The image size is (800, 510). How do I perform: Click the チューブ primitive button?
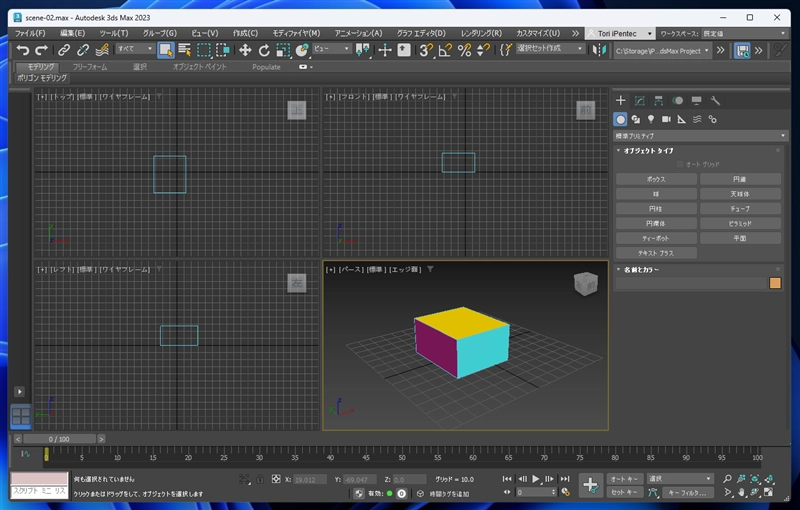click(740, 209)
